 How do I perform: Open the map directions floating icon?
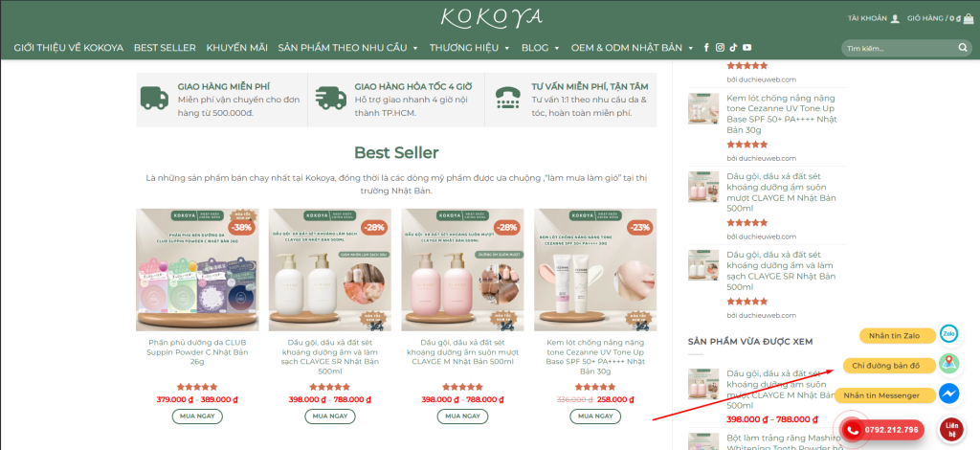coord(949,363)
